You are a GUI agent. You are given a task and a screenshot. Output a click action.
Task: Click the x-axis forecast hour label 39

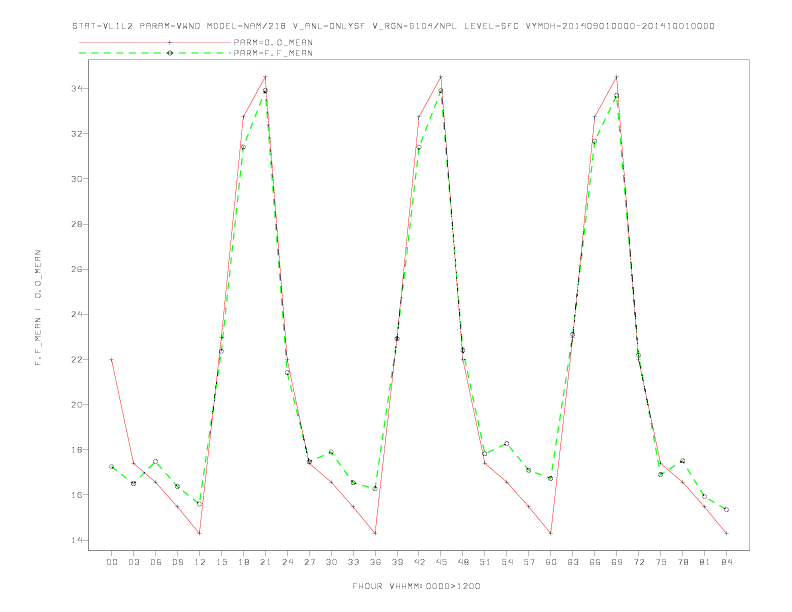(x=397, y=562)
